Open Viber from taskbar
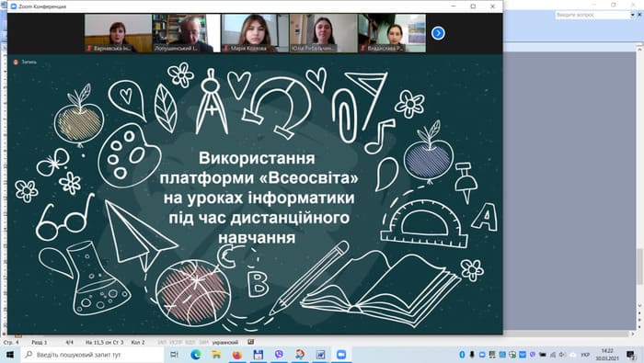Screen dimensions: 644x363 [x=279, y=355]
